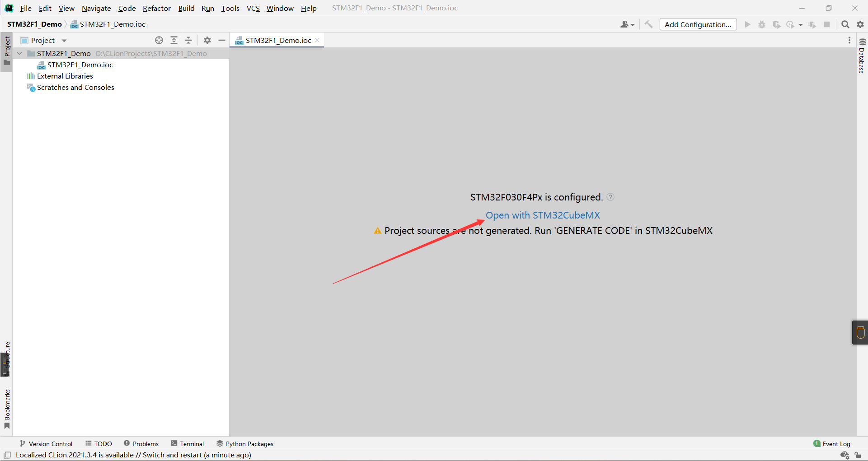The height and width of the screenshot is (461, 868).
Task: Open the Code menu
Action: (x=127, y=8)
